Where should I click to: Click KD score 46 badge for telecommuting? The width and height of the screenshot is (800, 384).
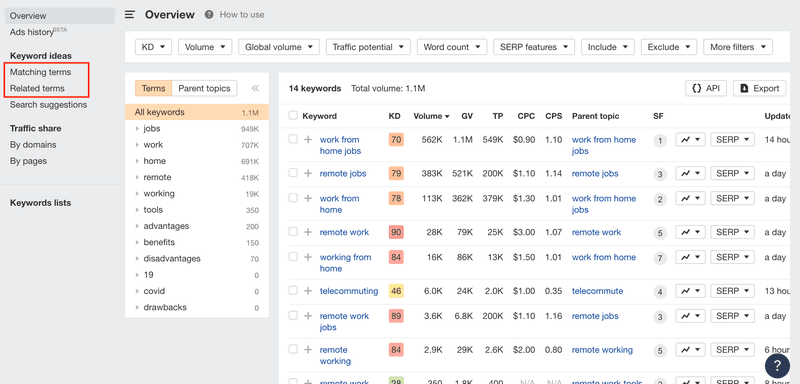pyautogui.click(x=396, y=291)
